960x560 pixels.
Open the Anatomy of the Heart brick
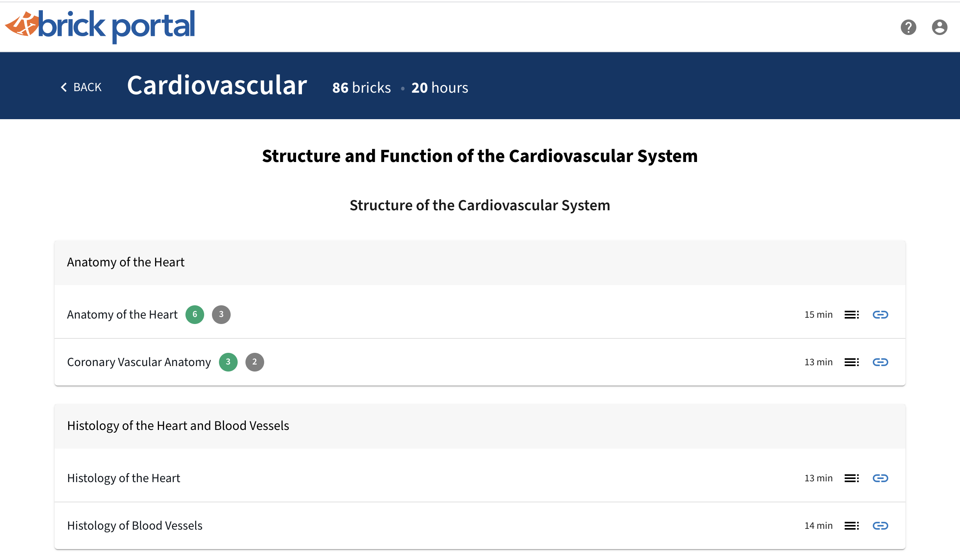pos(122,315)
